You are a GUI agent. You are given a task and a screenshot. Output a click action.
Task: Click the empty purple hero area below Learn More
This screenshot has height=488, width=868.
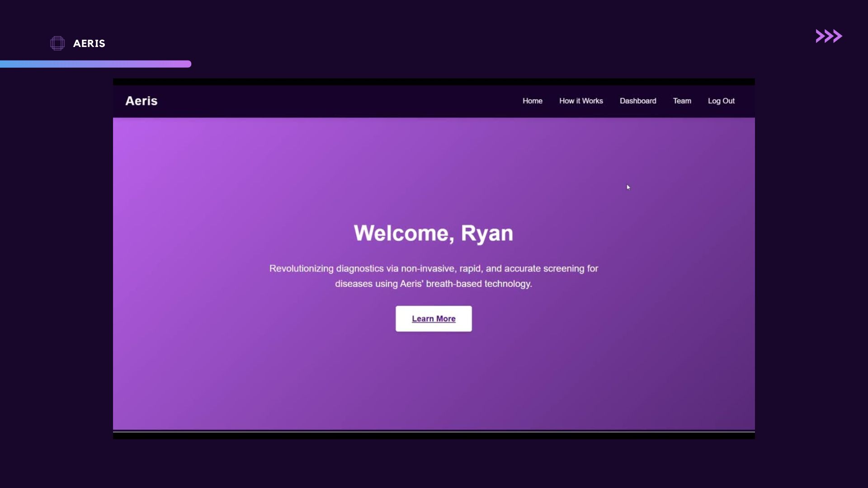434,380
